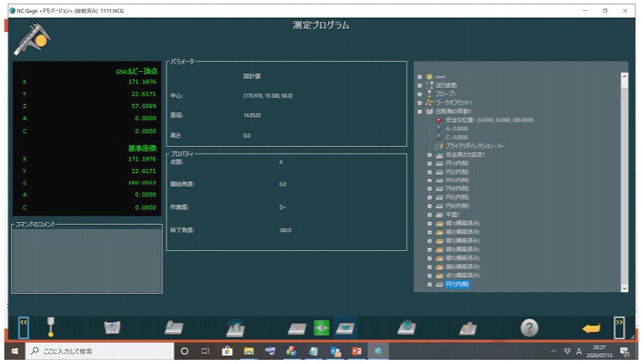Click the green eye view icon
This screenshot has height=364, width=643.
click(321, 328)
